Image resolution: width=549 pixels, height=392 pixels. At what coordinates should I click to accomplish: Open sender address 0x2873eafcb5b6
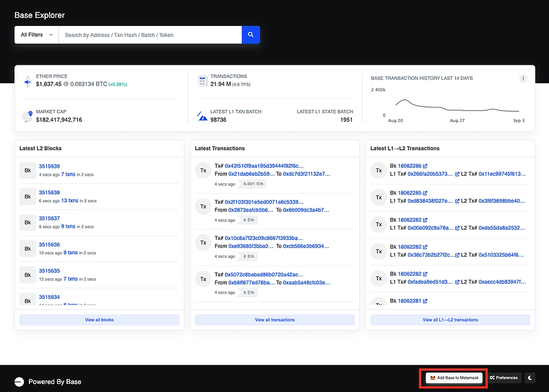251,210
